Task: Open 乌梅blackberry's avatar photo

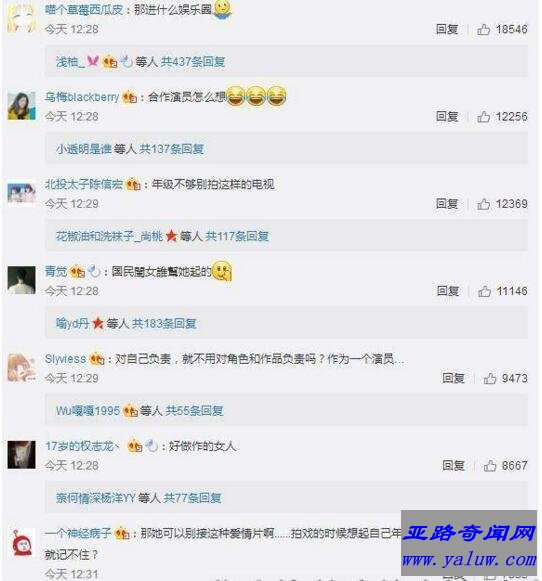Action: tap(21, 106)
